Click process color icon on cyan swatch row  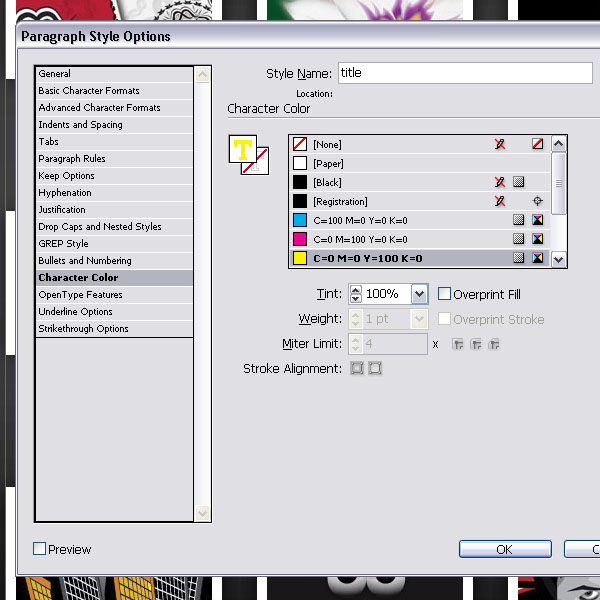pyautogui.click(x=518, y=220)
